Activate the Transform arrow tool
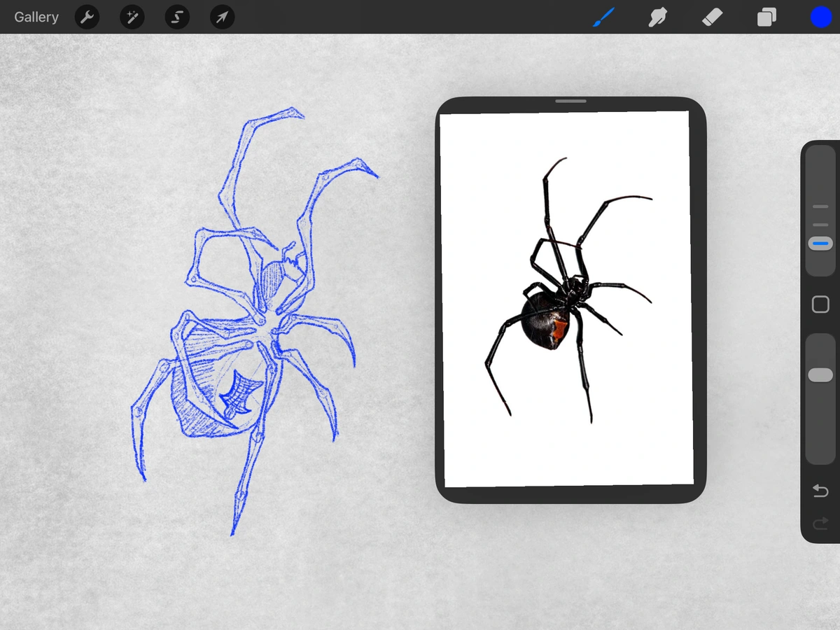Image resolution: width=840 pixels, height=630 pixels. click(x=222, y=17)
